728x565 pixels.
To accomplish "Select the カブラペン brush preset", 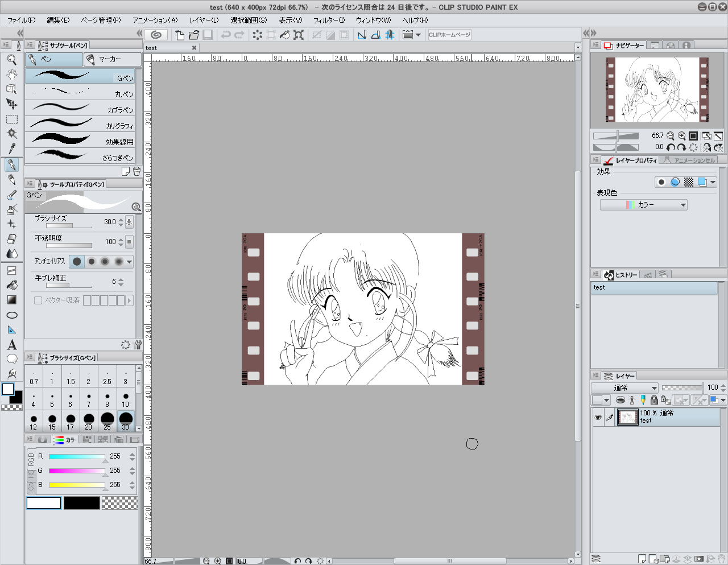I will (x=80, y=108).
